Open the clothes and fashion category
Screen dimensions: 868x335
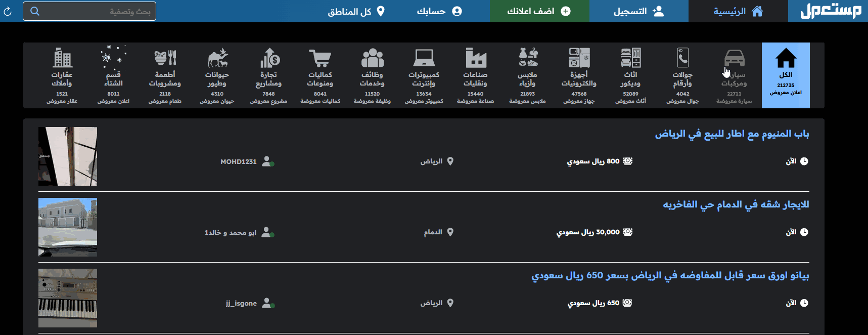tap(527, 75)
